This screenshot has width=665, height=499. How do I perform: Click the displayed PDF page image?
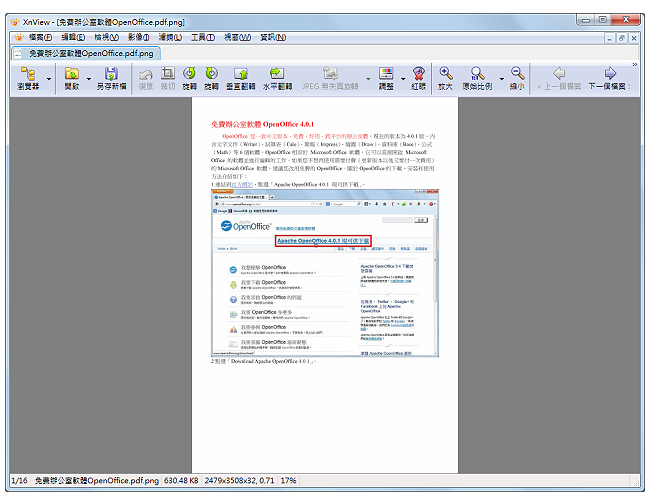(x=325, y=285)
